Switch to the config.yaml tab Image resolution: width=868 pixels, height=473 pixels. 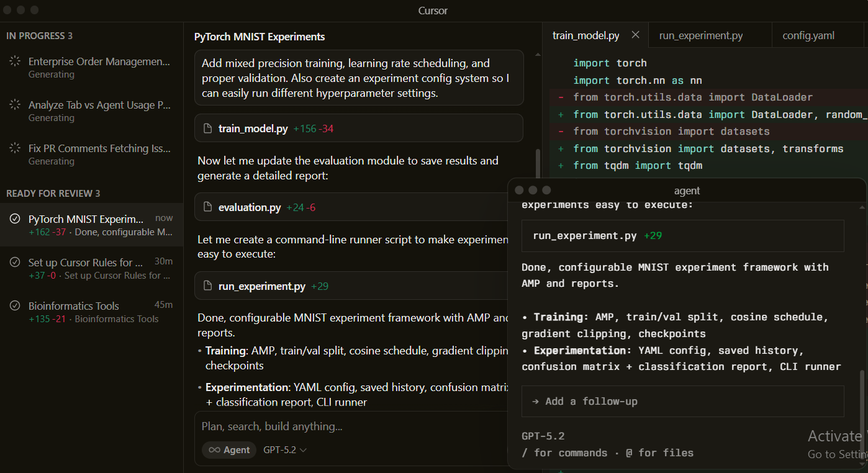click(808, 35)
